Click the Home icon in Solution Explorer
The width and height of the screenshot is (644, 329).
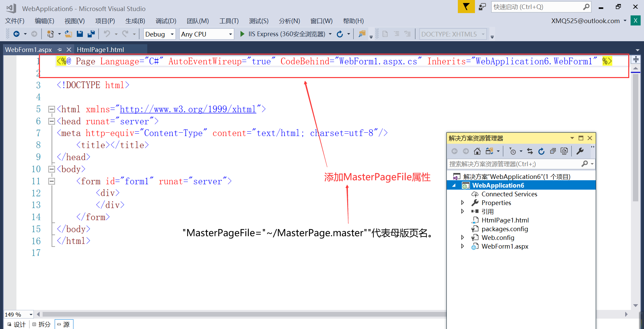point(477,151)
